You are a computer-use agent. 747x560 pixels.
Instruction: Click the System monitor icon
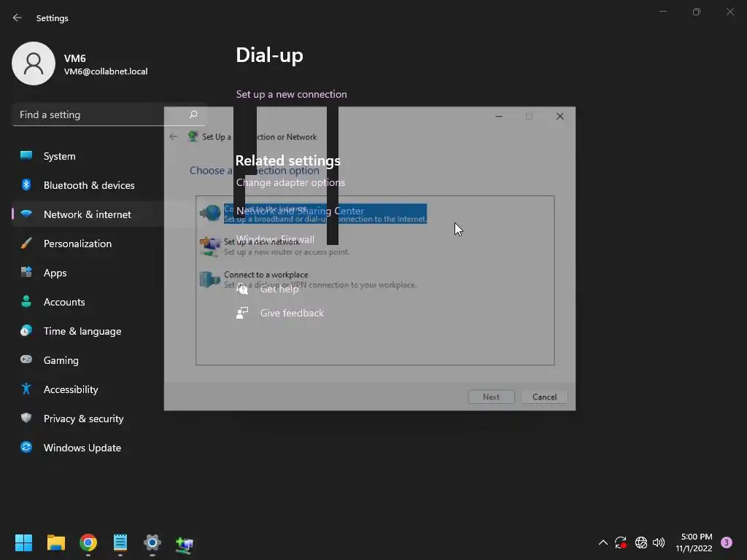[26, 155]
